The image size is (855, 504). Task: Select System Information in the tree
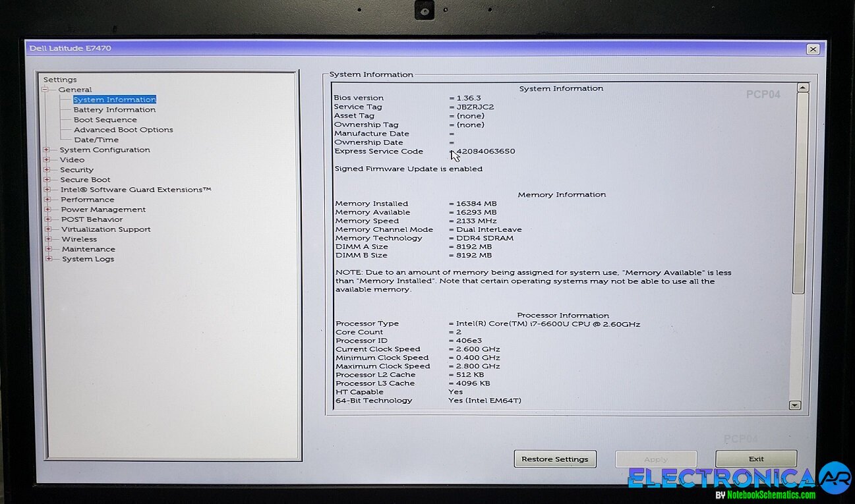click(115, 99)
